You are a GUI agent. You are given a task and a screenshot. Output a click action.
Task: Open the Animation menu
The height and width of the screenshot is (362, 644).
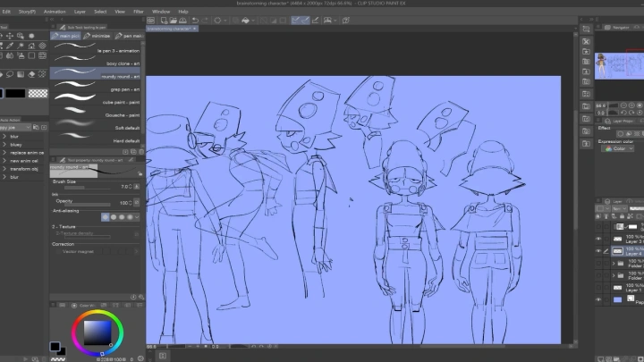tap(55, 12)
